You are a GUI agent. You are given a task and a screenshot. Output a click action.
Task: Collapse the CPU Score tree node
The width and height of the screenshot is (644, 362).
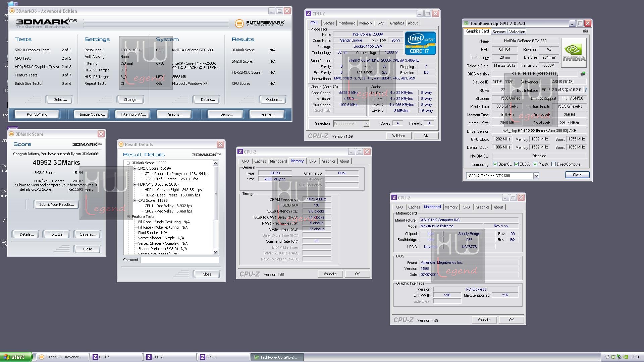(x=135, y=200)
